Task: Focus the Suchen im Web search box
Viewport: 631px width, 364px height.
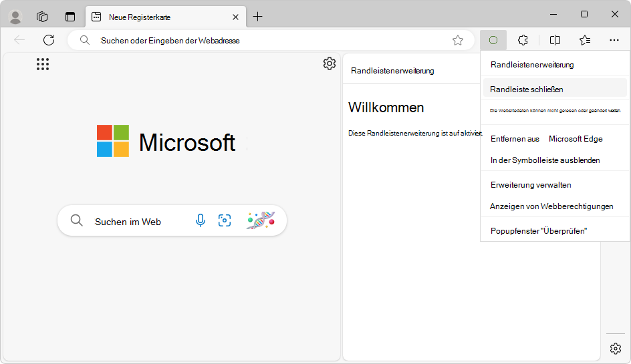Action: coord(172,220)
